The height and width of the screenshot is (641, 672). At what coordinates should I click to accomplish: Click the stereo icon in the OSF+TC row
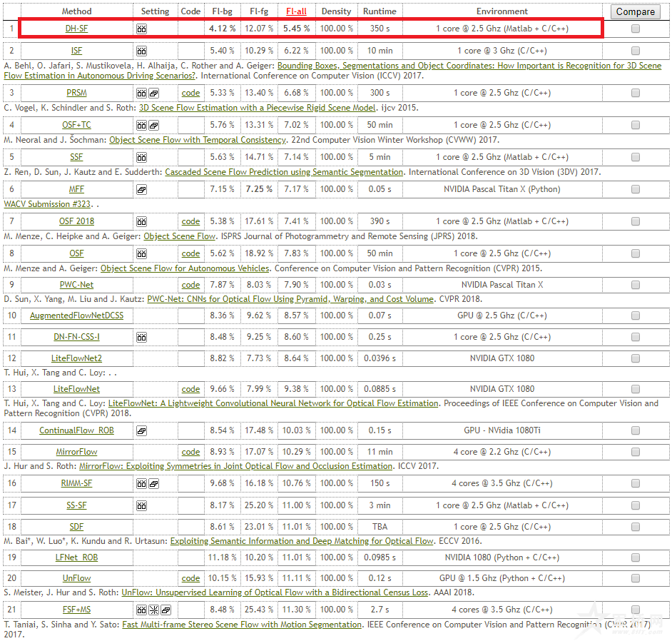pyautogui.click(x=141, y=126)
